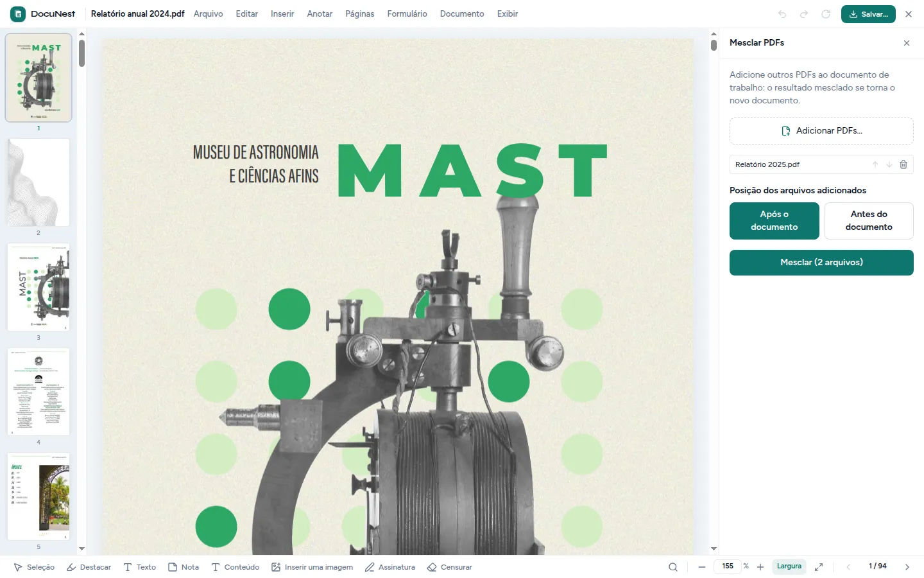Click the page number field 1 / 94

[x=878, y=566]
